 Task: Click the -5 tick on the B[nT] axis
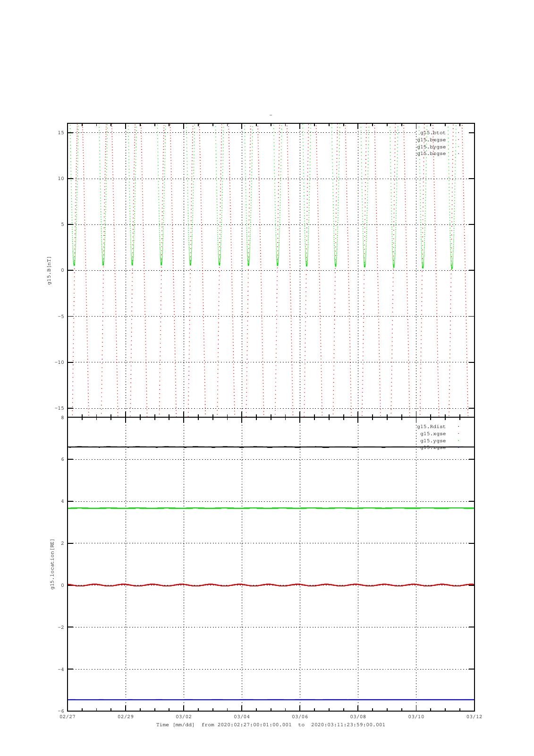(x=61, y=316)
